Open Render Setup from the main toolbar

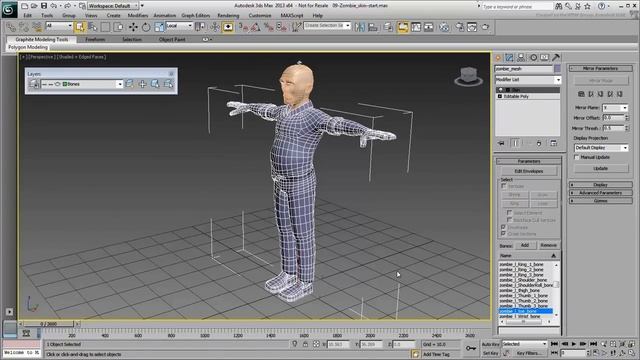(x=460, y=27)
